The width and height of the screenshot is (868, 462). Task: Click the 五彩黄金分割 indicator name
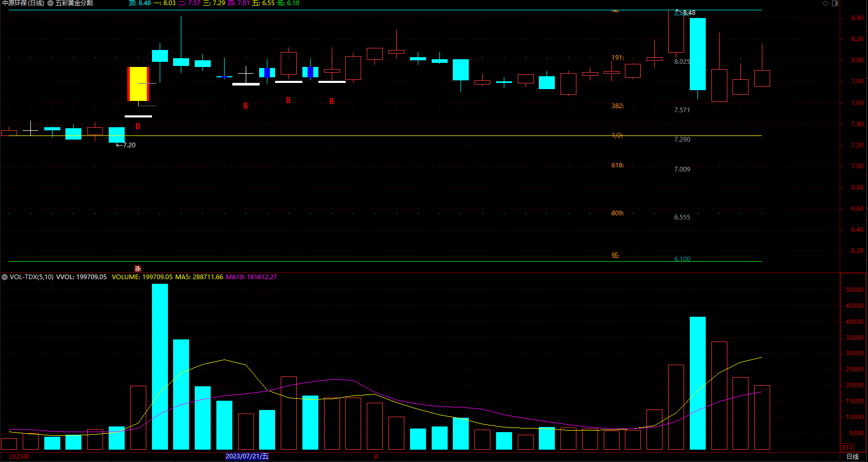74,3
